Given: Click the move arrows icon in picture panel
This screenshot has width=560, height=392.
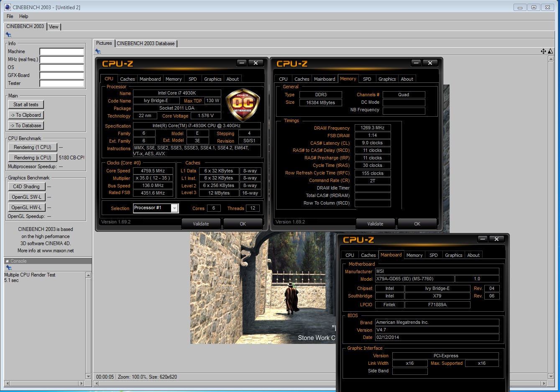Looking at the screenshot, I should coord(543,51).
